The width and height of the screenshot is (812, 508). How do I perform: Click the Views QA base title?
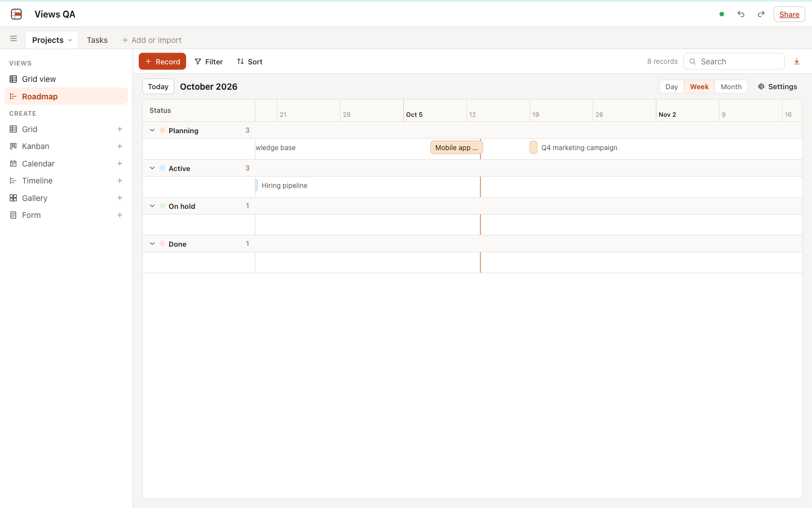[x=55, y=14]
